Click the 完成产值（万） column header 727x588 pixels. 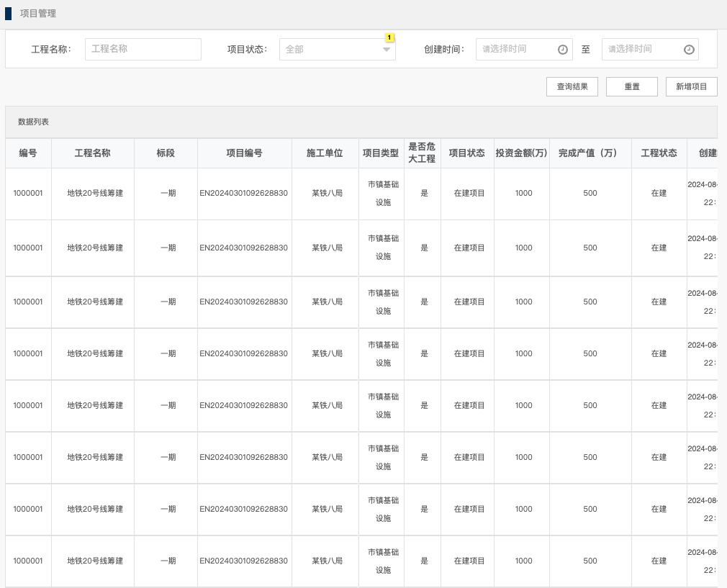[587, 153]
